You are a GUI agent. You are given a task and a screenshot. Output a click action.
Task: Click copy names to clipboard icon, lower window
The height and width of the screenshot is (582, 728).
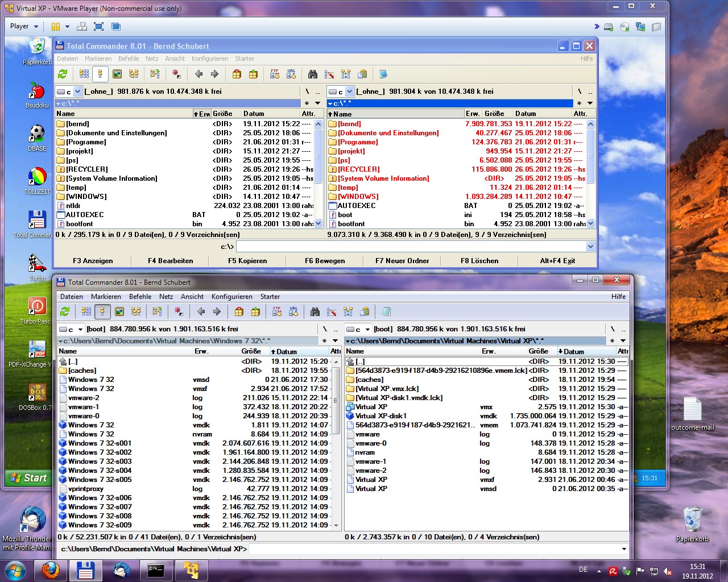tap(365, 311)
